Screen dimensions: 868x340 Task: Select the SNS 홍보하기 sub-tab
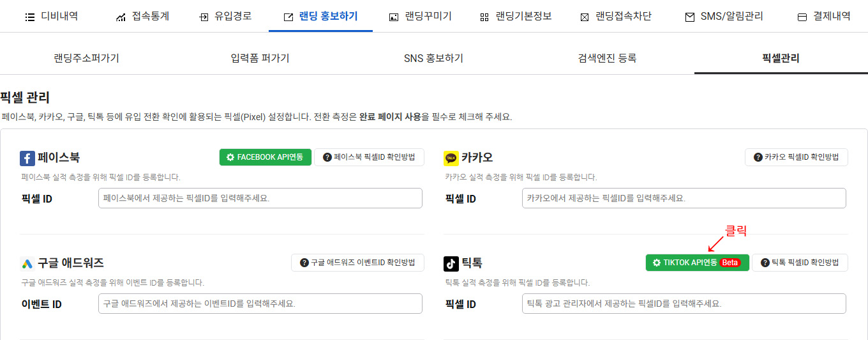click(433, 58)
